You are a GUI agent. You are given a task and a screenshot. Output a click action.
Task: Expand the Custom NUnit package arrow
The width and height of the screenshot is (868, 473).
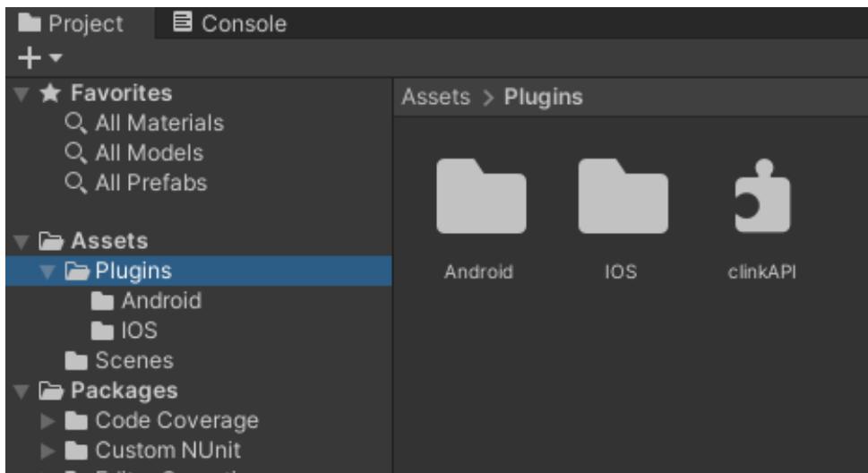click(x=47, y=451)
